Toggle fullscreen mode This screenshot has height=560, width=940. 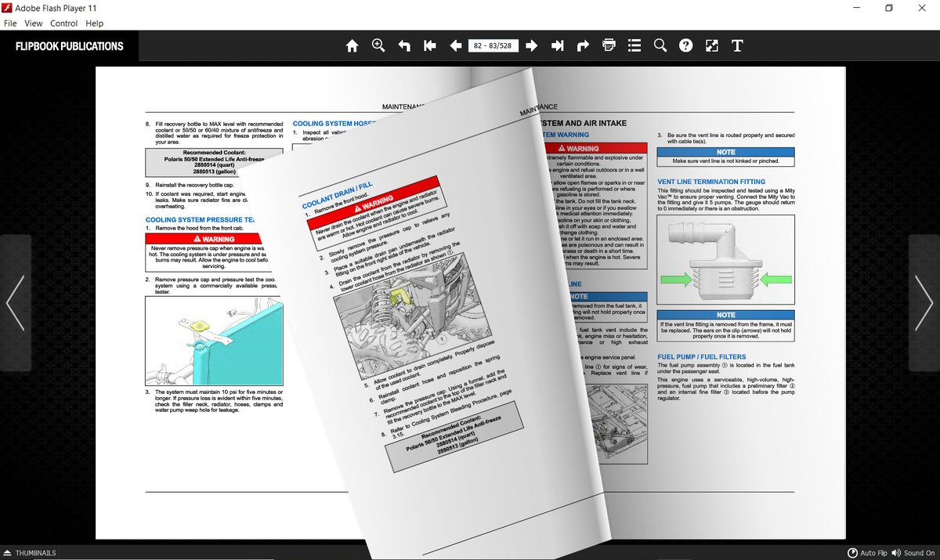coord(711,46)
